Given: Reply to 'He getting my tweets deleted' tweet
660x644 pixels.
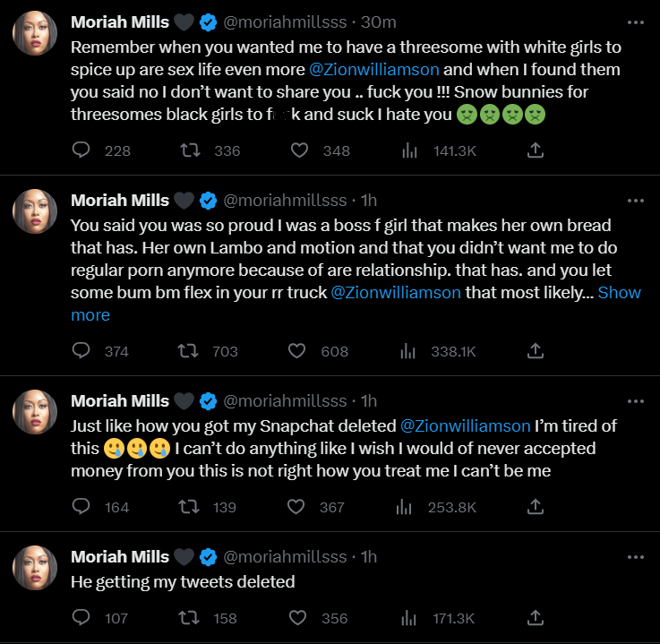Looking at the screenshot, I should tap(81, 618).
